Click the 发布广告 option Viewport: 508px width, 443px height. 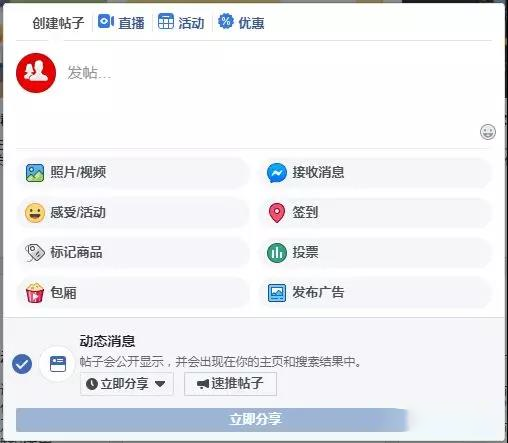376,293
